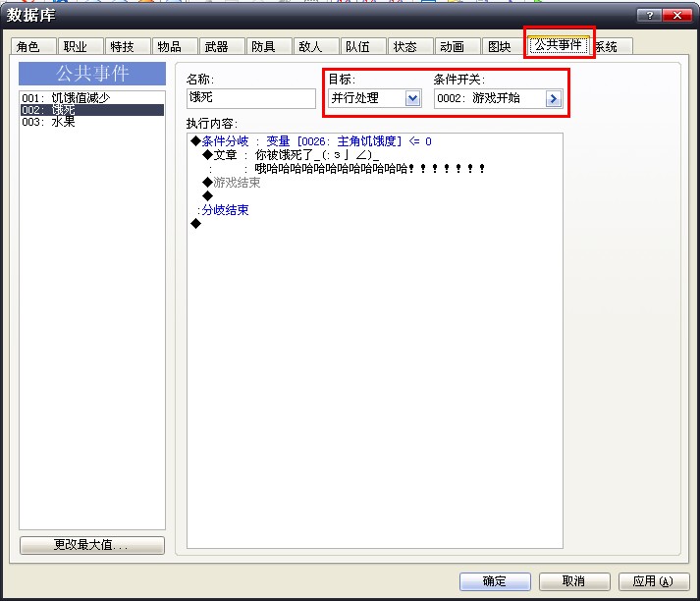
Task: Open the 目标 dropdown showing 并行处理
Action: point(375,98)
